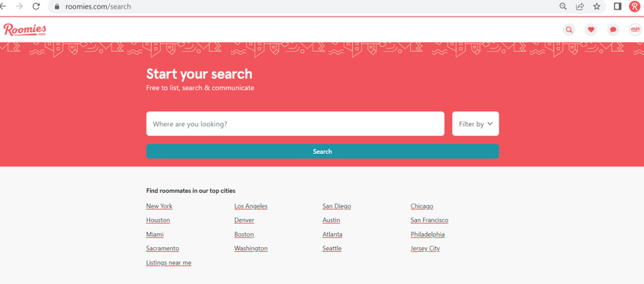This screenshot has width=644, height=284.
Task: Open the Jersey City link
Action: click(x=425, y=248)
